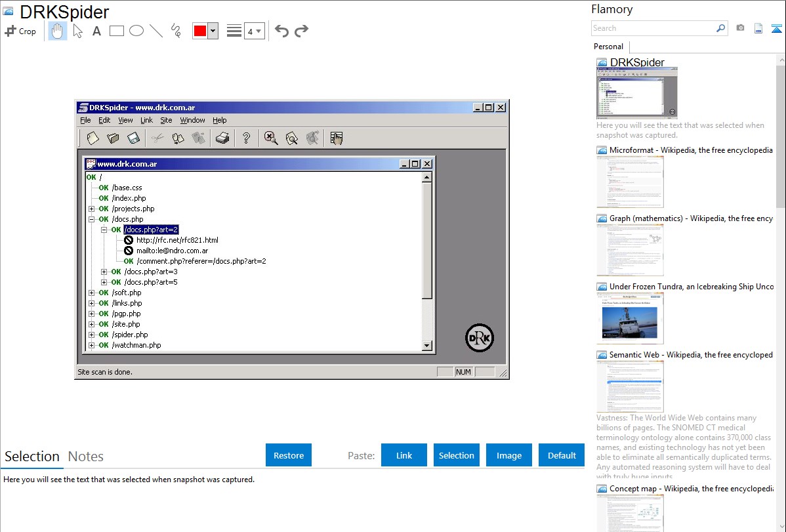Click the camera capture icon
The width and height of the screenshot is (786, 532).
point(740,28)
